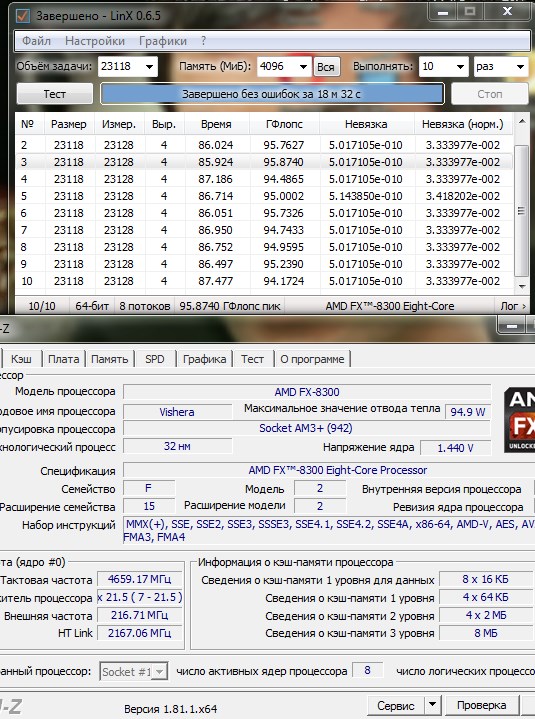Sort by Размер column header
Viewport: 535px width, 719px height.
(69, 124)
